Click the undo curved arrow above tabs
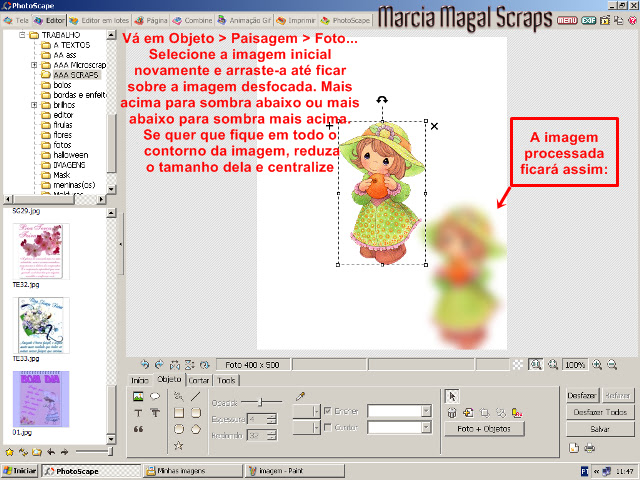Image resolution: width=640 pixels, height=480 pixels. [x=144, y=364]
